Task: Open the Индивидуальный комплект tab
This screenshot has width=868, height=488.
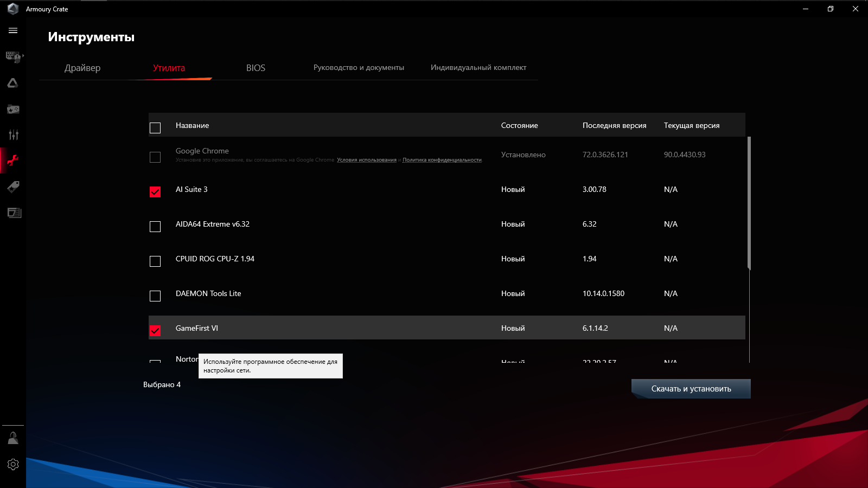Action: click(x=478, y=68)
